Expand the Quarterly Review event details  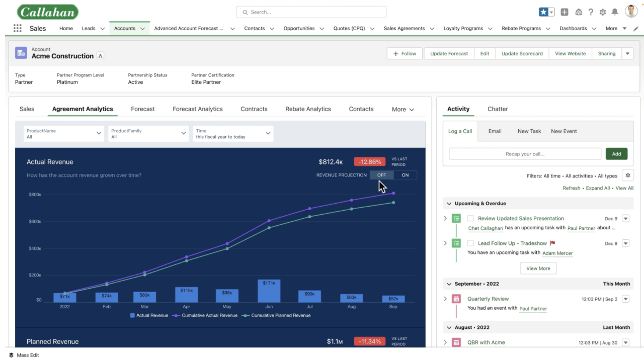pyautogui.click(x=445, y=299)
